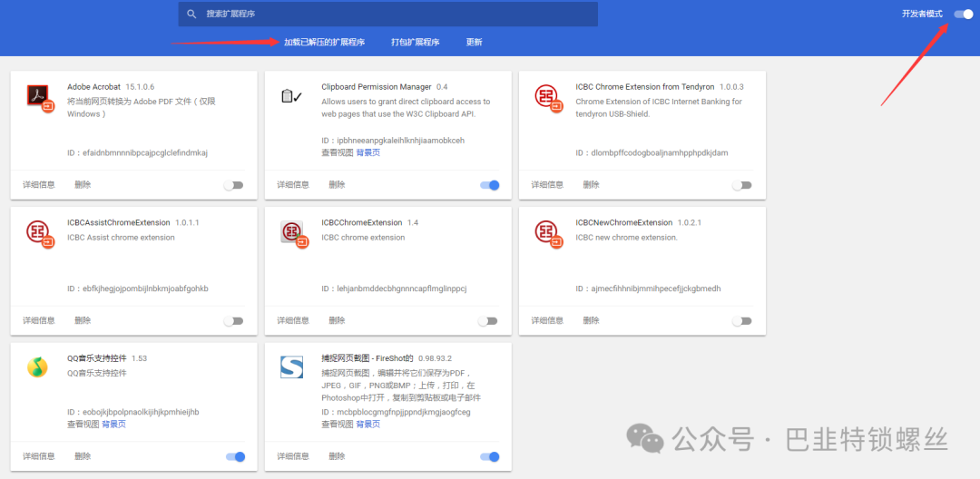Image resolution: width=980 pixels, height=479 pixels.
Task: Enable ICBCAssistChromeExtension toggle
Action: point(234,321)
